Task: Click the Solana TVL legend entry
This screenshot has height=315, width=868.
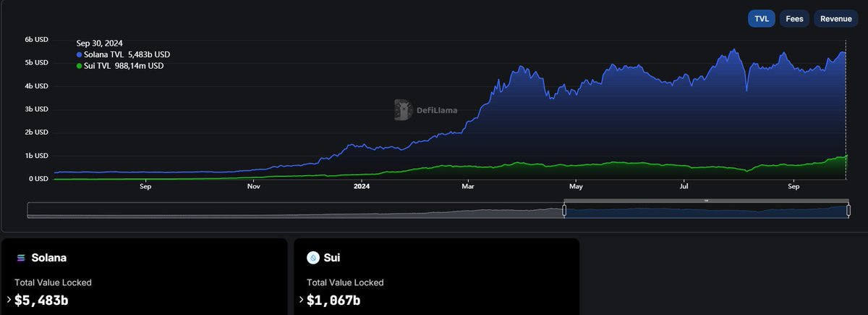Action: (x=123, y=54)
